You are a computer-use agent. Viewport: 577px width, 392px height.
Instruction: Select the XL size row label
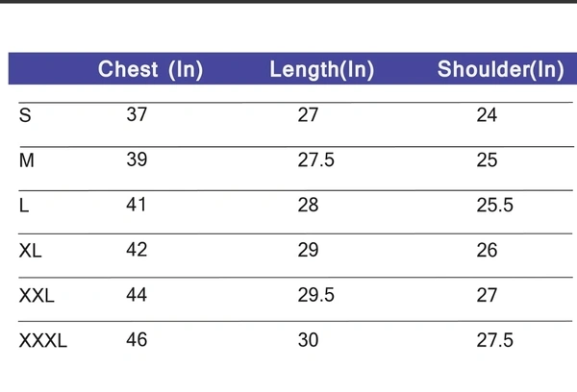(x=31, y=251)
